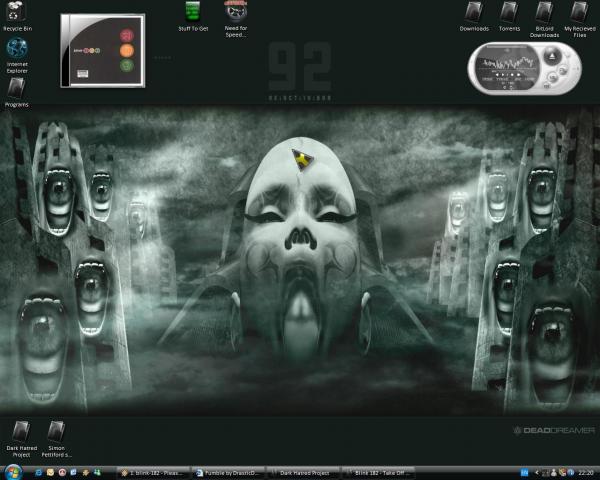Screen dimensions: 600x480
Task: Launch the Need for Speed shortcut
Action: pyautogui.click(x=235, y=19)
